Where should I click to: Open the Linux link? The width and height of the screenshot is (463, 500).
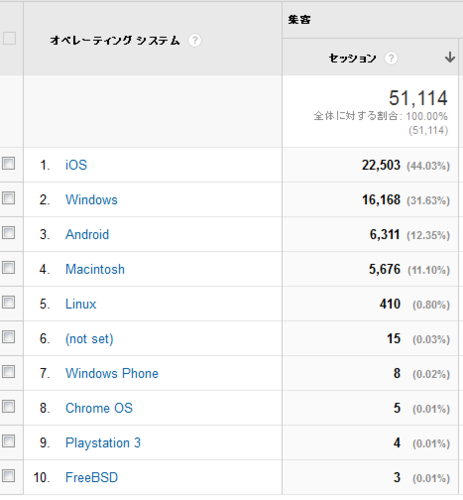point(81,304)
